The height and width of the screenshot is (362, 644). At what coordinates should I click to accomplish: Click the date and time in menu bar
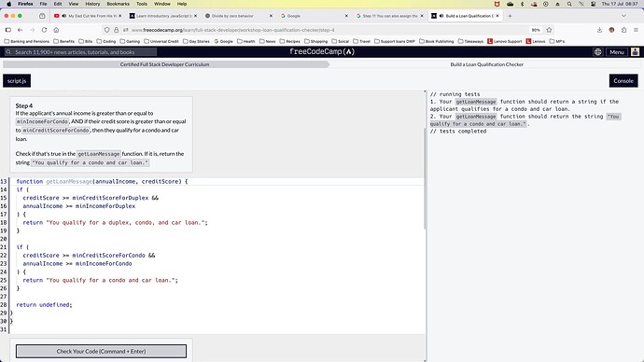pyautogui.click(x=620, y=4)
